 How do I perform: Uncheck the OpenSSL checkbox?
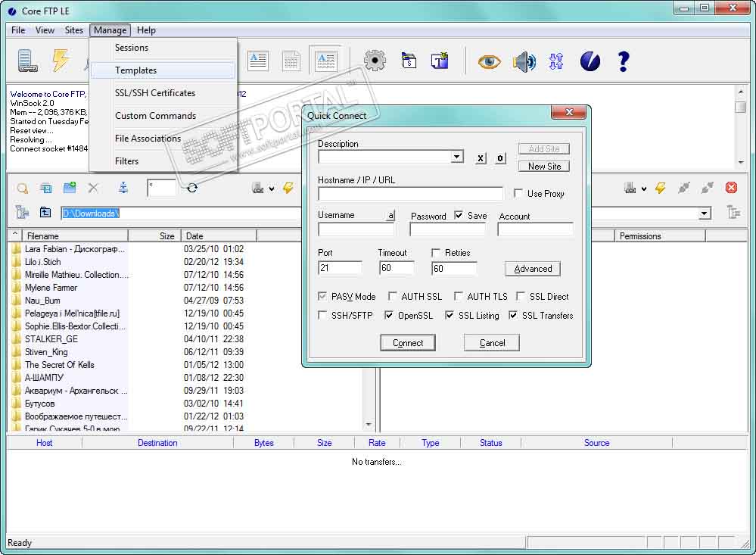click(389, 315)
